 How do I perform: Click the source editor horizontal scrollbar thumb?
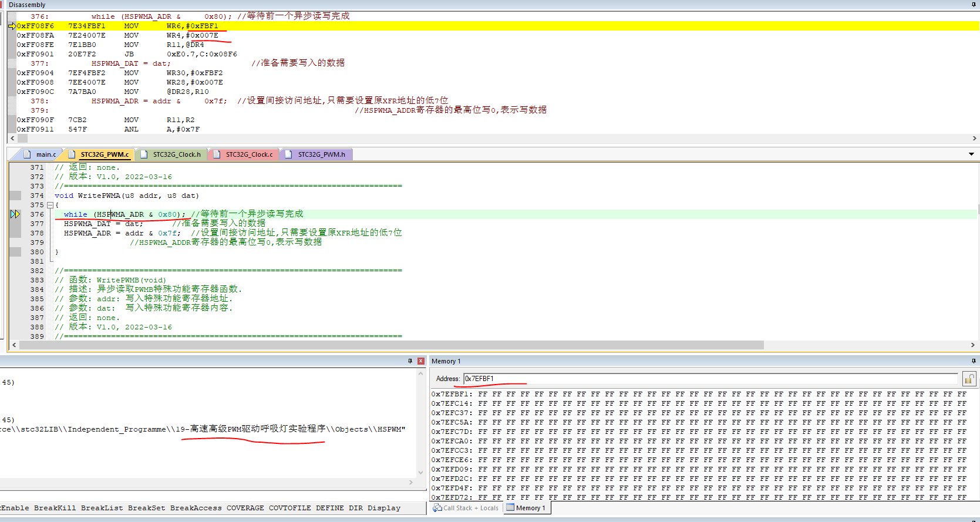pos(392,345)
